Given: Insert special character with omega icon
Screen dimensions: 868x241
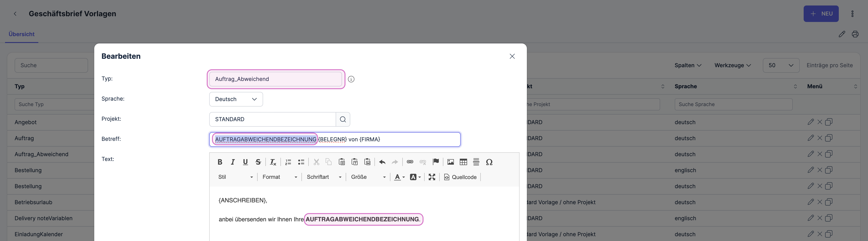Looking at the screenshot, I should point(489,162).
